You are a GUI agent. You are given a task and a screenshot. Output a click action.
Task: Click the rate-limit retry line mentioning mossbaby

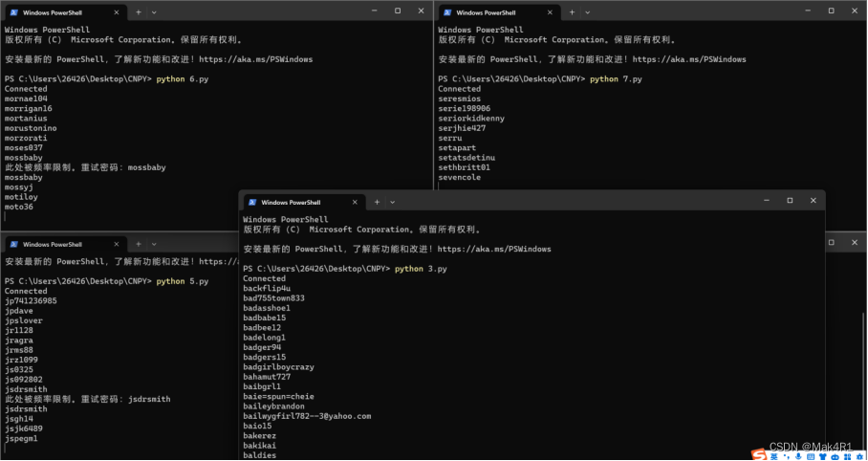[x=85, y=167]
